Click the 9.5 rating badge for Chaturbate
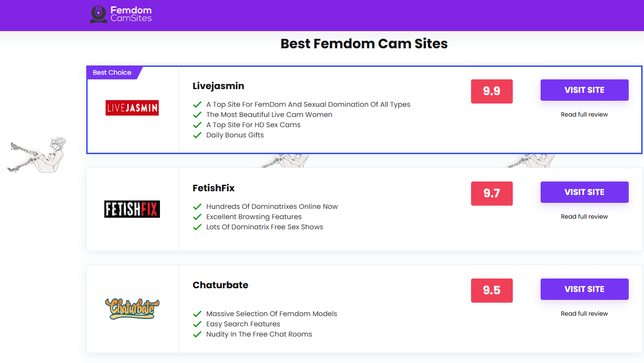Screen dimensions: 644x363 491,291
